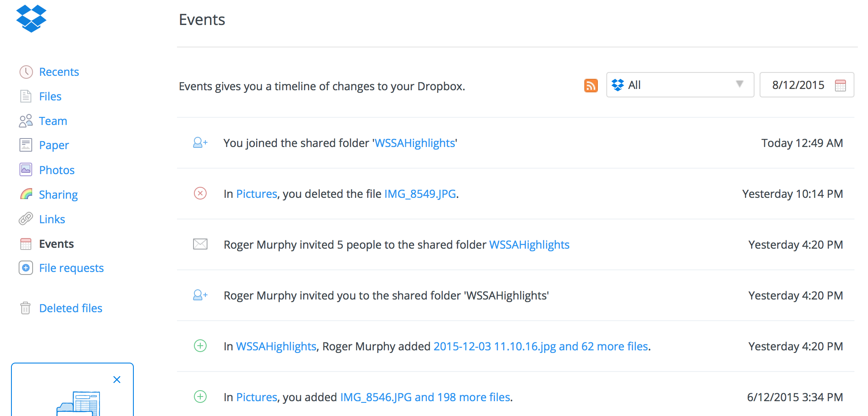Click WSSAHighlights link in joined folder event
The image size is (868, 416).
415,143
